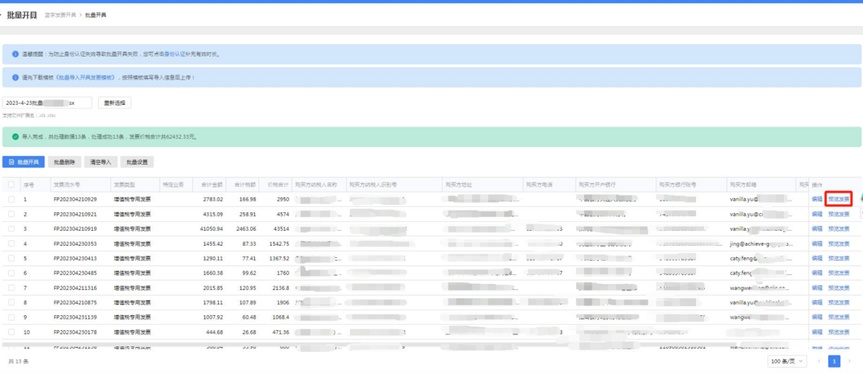
Task: Check the box for row 9 FP202304231139
Action: click(12, 317)
